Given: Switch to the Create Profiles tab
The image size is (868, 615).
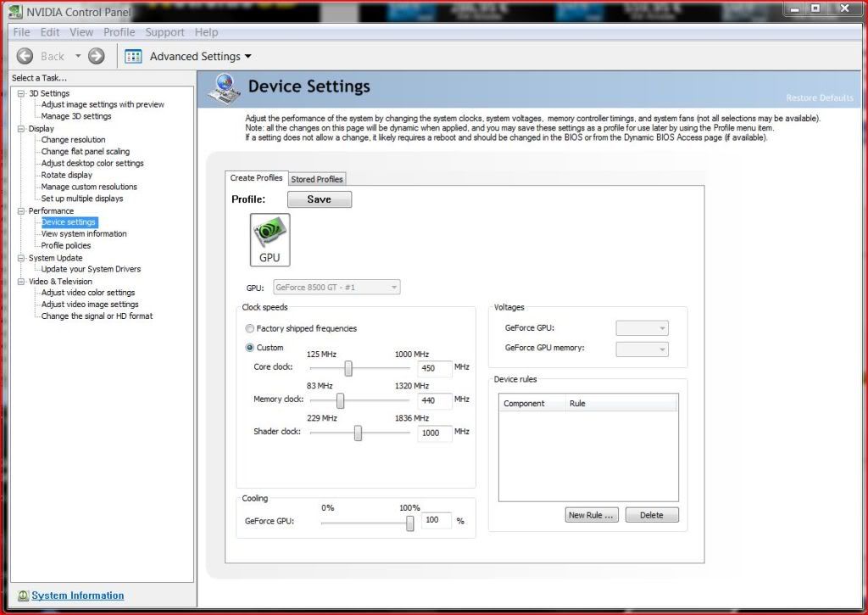Looking at the screenshot, I should pos(256,178).
